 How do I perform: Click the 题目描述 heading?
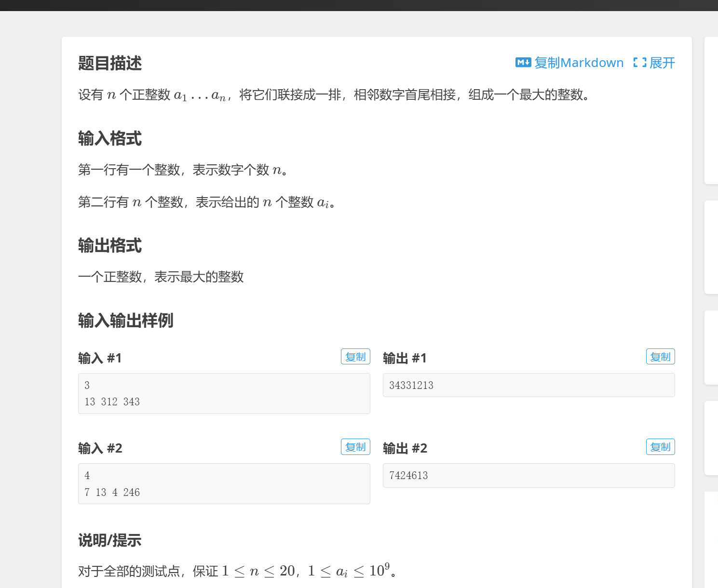[x=110, y=63]
